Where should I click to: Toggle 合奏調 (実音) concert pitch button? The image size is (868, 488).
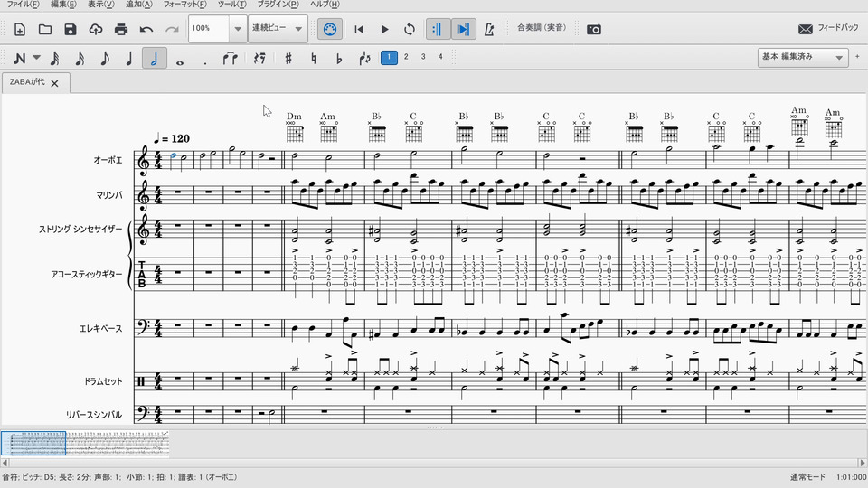point(542,29)
